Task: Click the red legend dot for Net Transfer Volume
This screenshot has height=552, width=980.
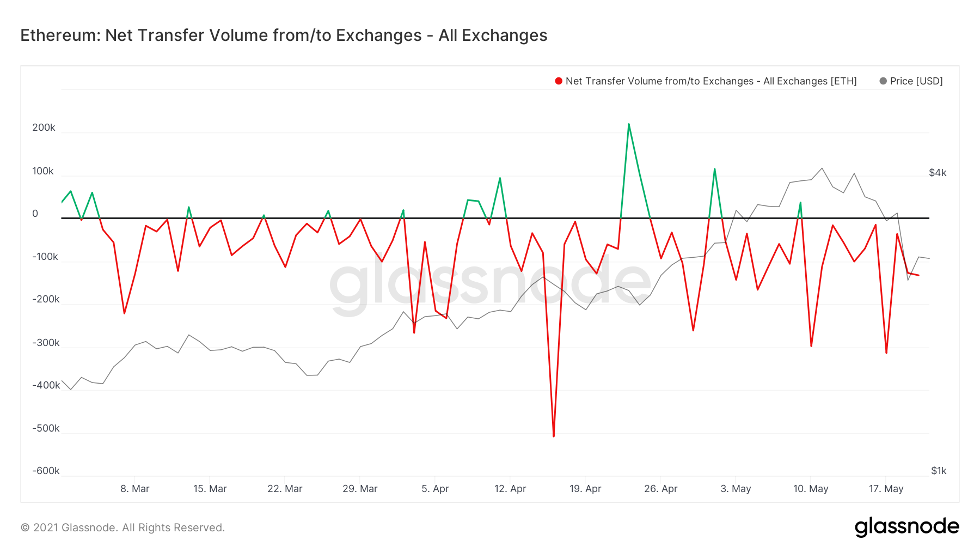Action: click(x=559, y=81)
